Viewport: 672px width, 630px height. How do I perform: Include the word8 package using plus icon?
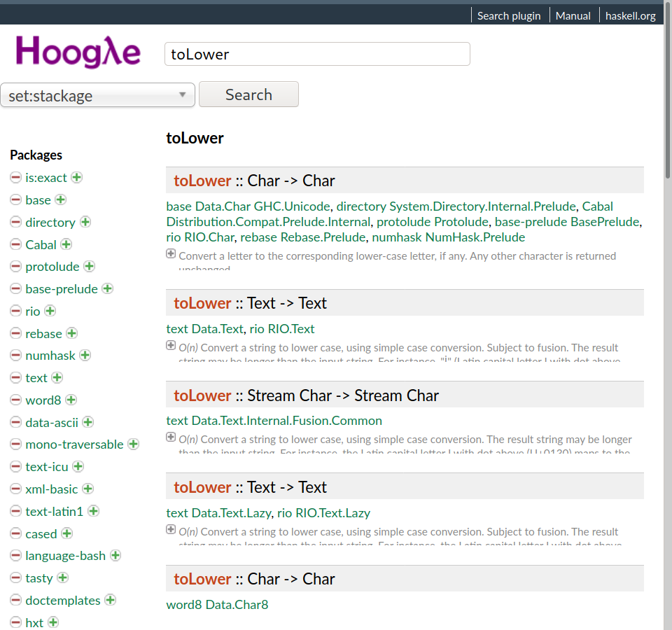point(71,400)
